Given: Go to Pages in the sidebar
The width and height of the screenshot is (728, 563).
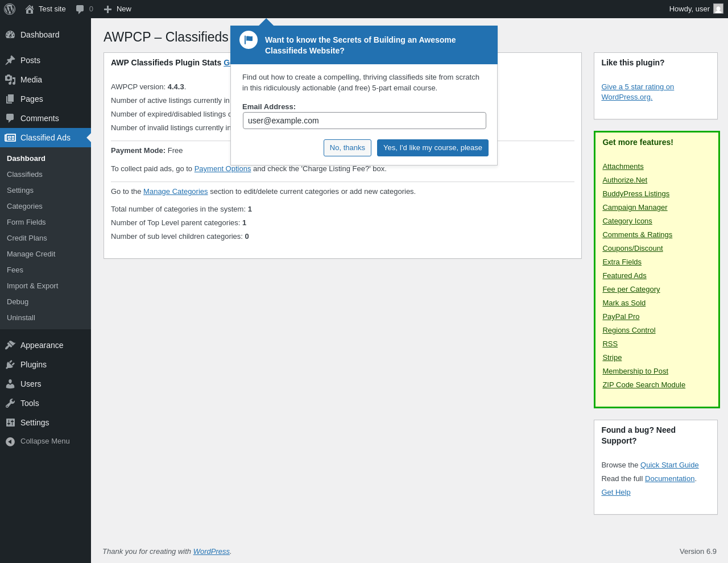Looking at the screenshot, I should tap(45, 99).
